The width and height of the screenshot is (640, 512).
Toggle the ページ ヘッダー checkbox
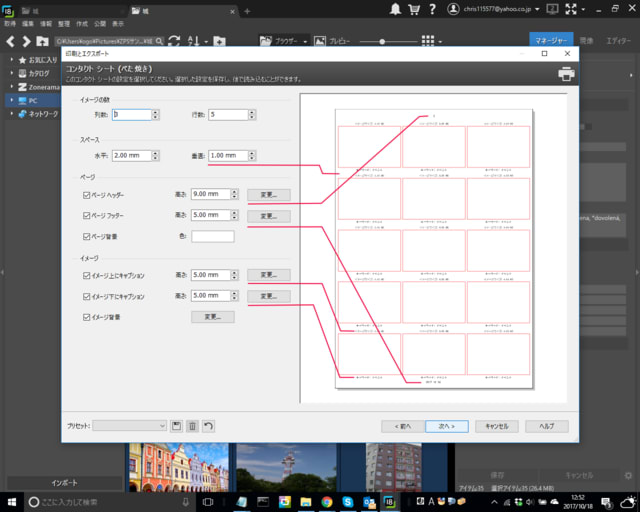87,194
